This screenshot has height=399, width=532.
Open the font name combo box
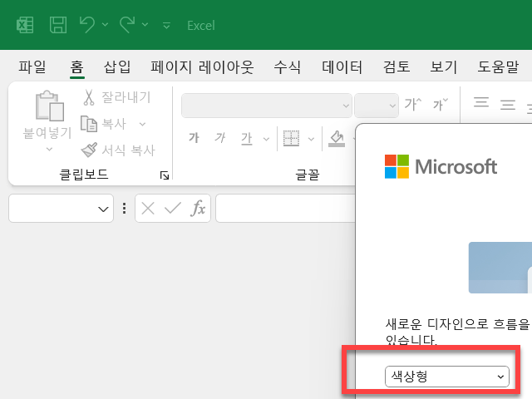pos(266,106)
